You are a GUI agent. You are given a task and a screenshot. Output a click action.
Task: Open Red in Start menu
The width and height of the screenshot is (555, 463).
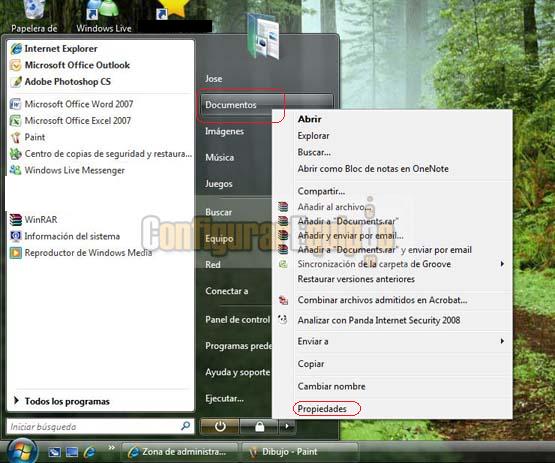pos(213,264)
